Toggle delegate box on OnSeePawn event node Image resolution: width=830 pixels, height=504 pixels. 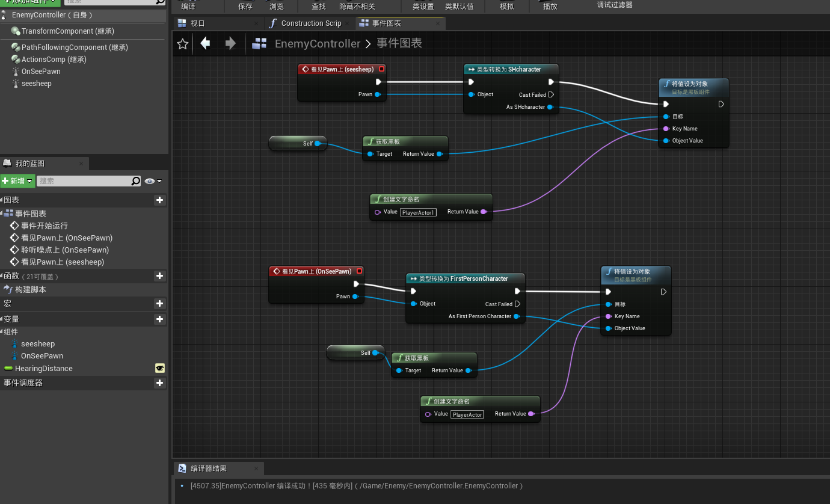click(359, 271)
